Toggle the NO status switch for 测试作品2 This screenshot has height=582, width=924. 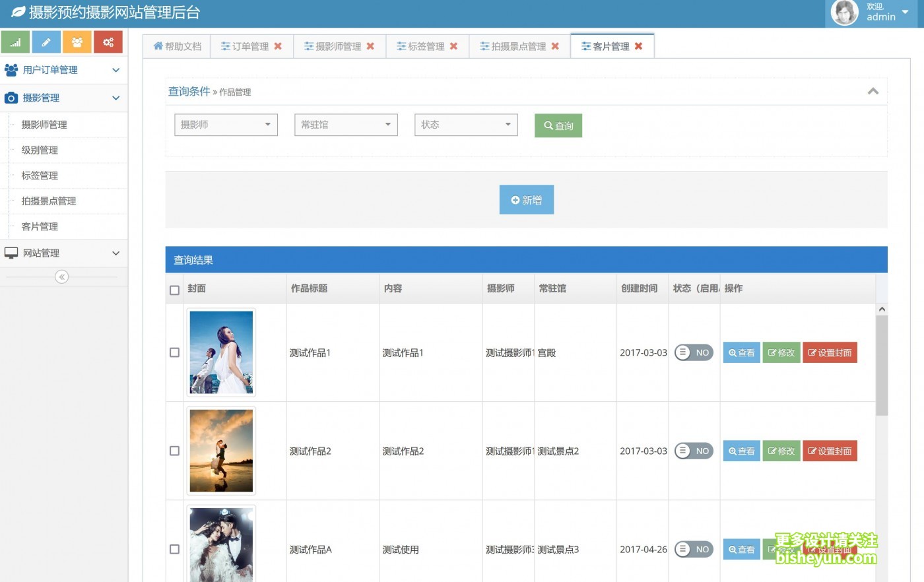693,451
